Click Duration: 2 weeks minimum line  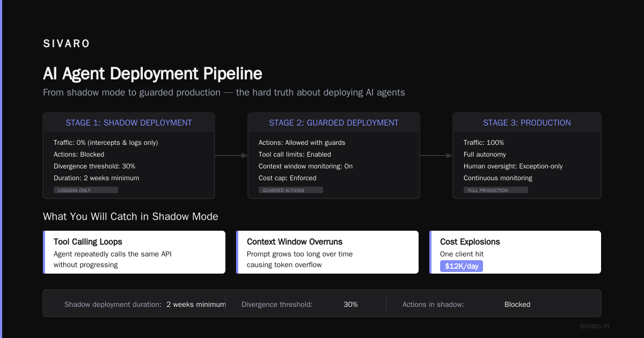point(96,178)
